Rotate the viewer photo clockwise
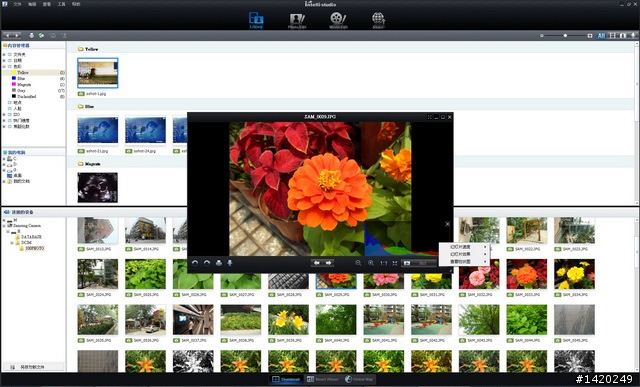 (x=207, y=263)
